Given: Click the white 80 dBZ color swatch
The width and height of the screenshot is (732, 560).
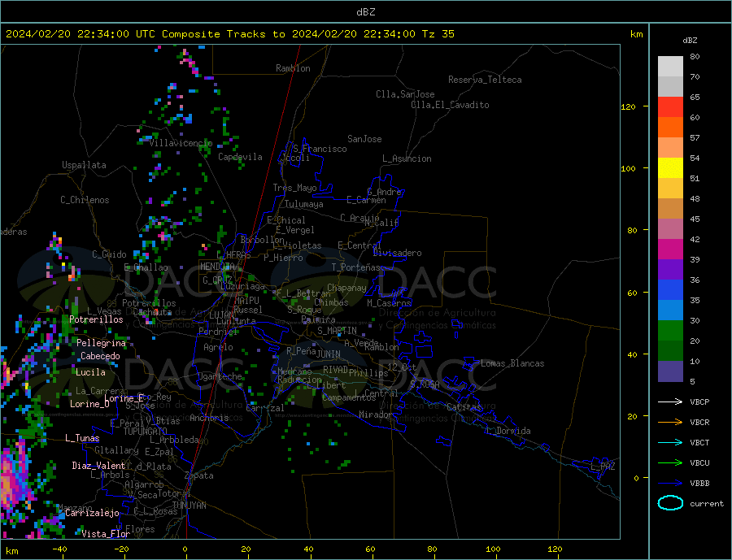Looking at the screenshot, I should pyautogui.click(x=670, y=67).
